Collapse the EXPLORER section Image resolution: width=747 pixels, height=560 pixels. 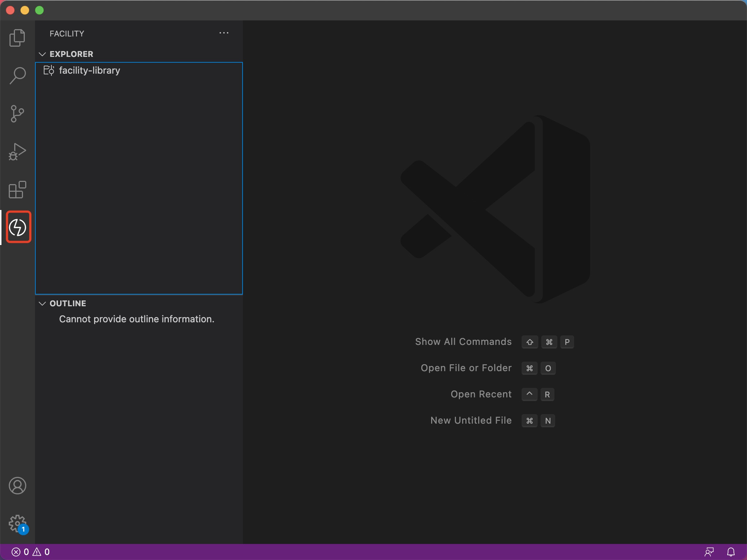[x=43, y=54]
